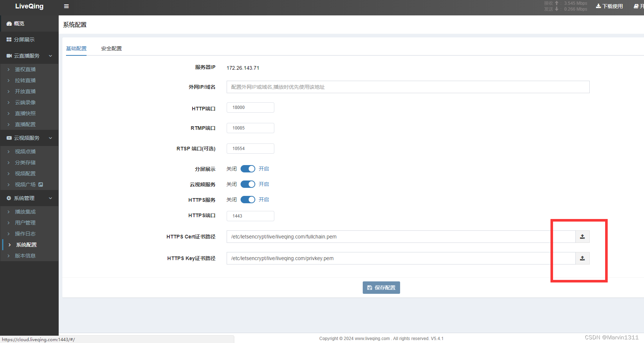Click the HTTPS Cert path field
This screenshot has height=343, width=644.
[x=401, y=237]
